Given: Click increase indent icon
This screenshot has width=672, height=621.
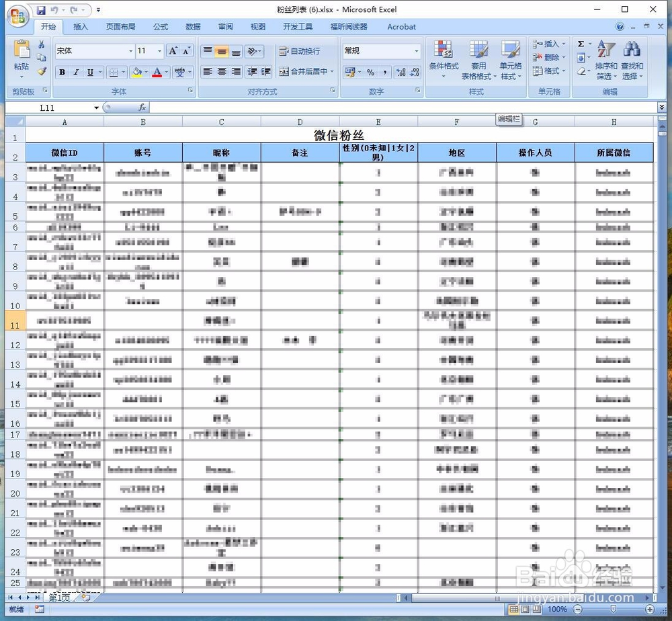Looking at the screenshot, I should (x=265, y=71).
